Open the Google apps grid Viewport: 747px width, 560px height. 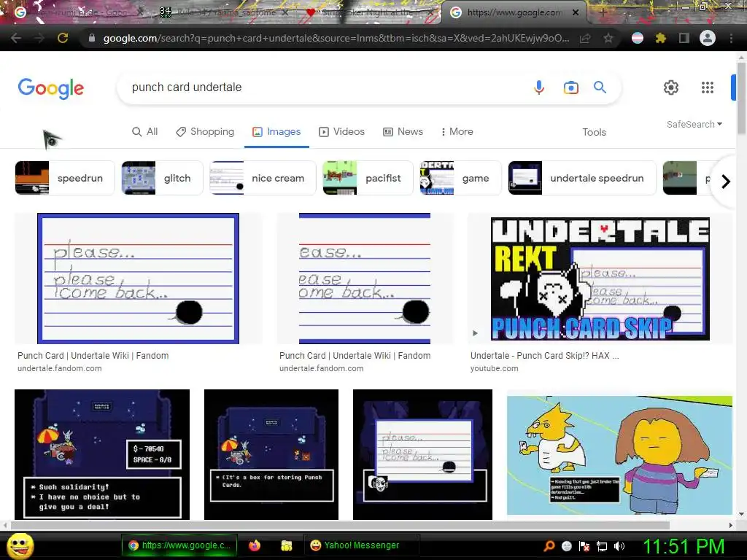click(708, 87)
